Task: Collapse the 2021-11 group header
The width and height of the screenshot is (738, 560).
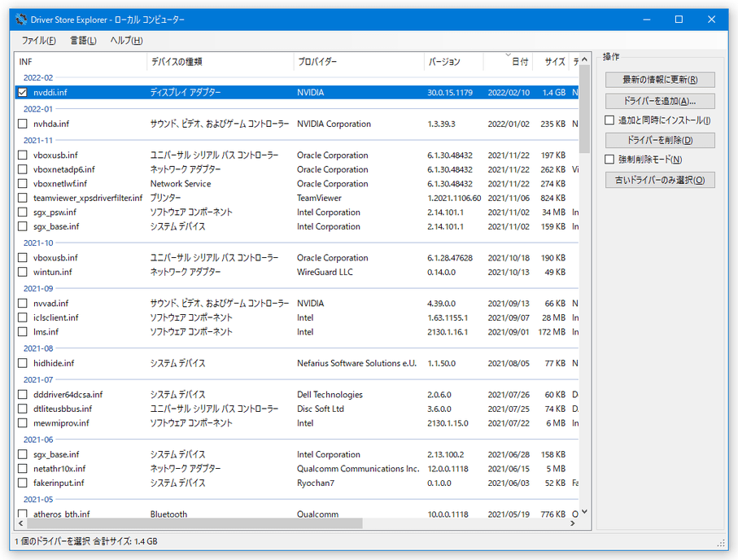Action: point(38,140)
